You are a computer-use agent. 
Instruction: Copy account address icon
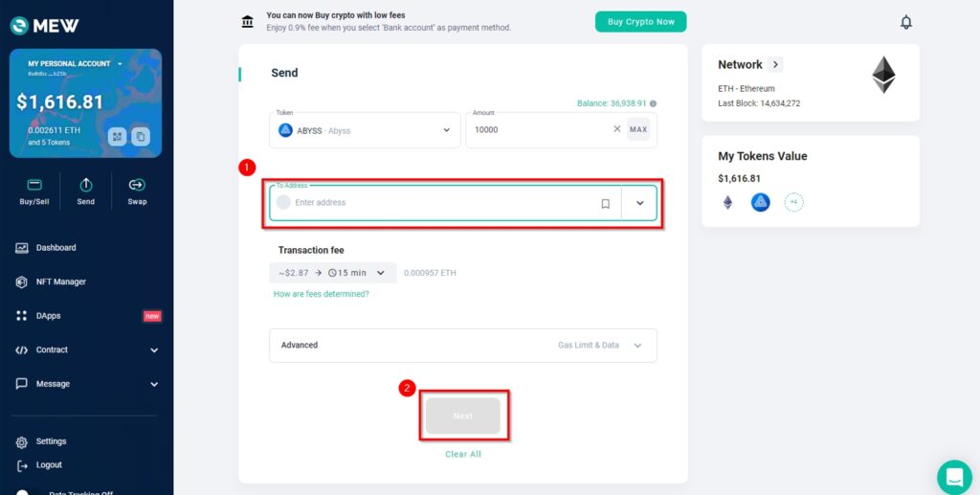tap(141, 136)
